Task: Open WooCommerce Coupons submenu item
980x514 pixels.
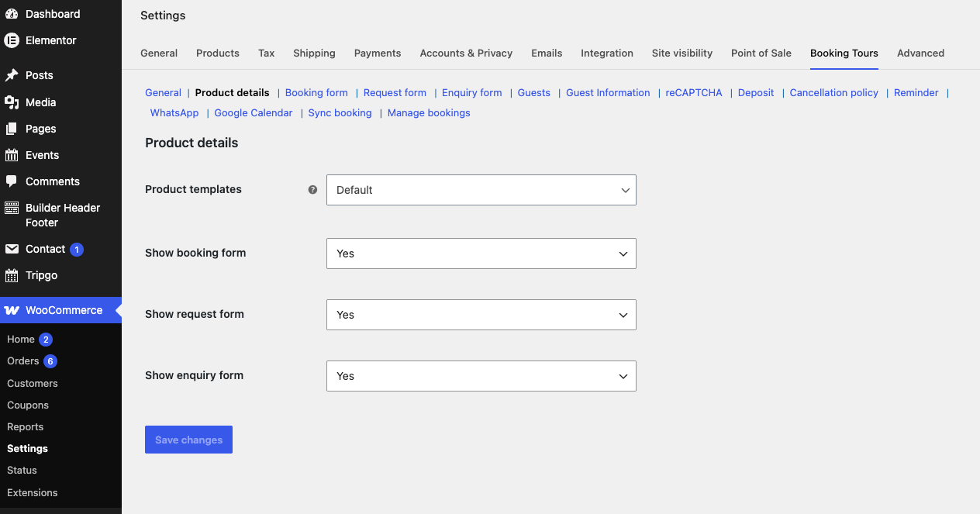Action: (x=28, y=405)
